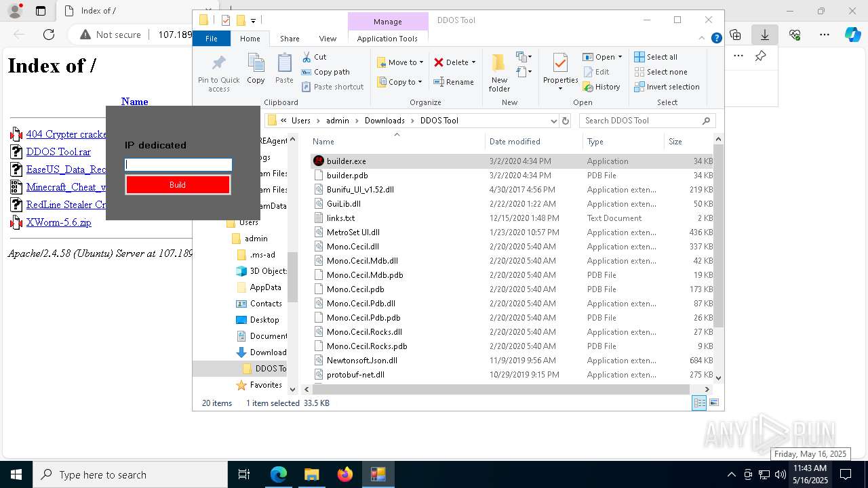Open the XWorm-5.6.zip link
Screen dimensions: 868x488
[58, 222]
